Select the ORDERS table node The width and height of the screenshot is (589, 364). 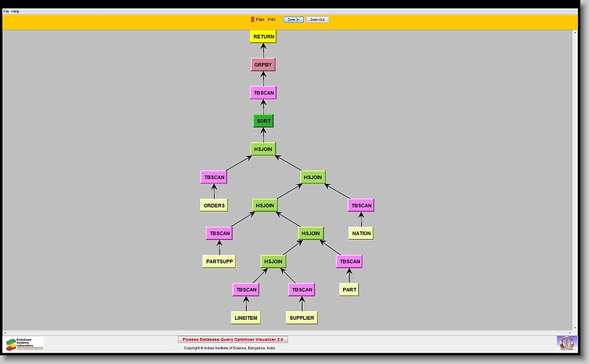(x=214, y=205)
